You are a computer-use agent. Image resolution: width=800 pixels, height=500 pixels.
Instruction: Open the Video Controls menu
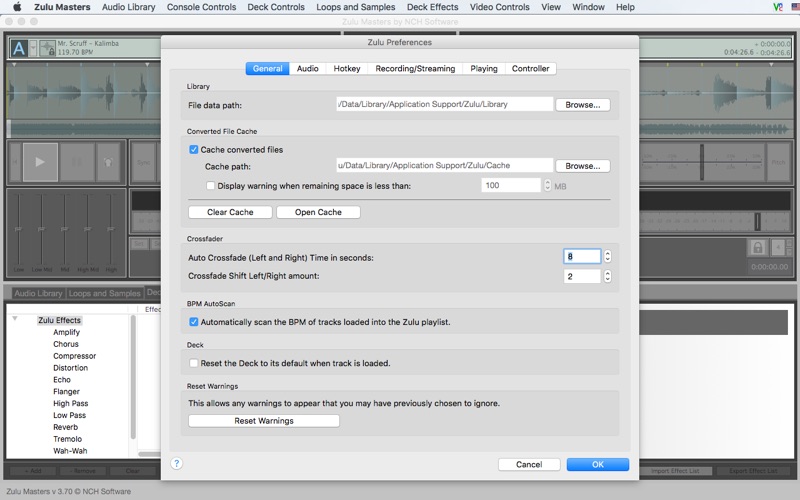(499, 7)
